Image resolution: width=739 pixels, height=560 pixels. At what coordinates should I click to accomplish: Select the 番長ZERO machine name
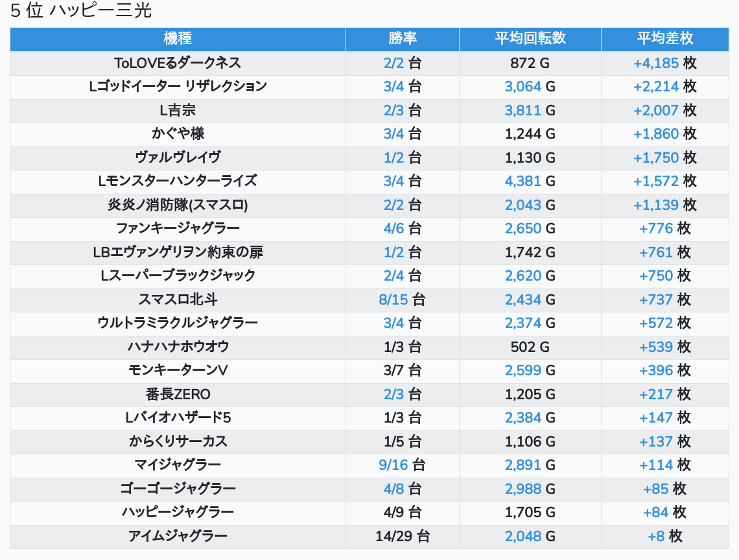click(x=178, y=395)
